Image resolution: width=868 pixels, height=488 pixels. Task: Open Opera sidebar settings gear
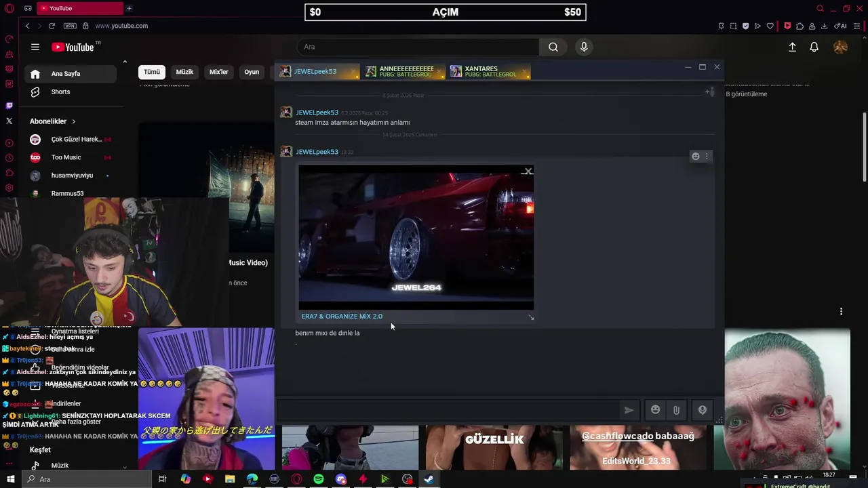(x=9, y=188)
